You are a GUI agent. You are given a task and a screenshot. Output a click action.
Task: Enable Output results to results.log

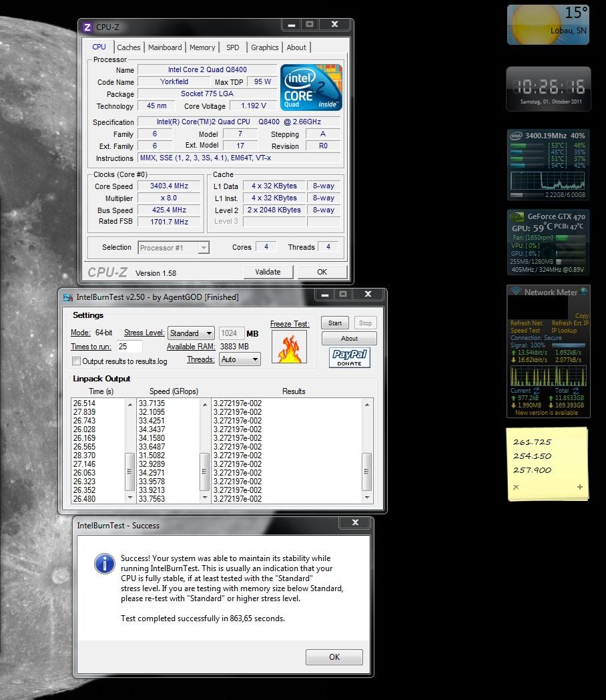(x=77, y=361)
